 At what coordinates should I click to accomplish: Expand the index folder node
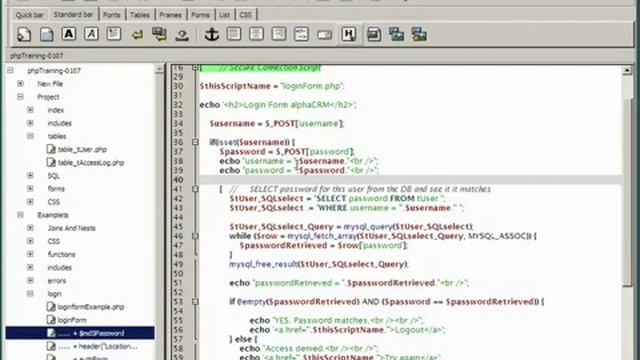point(30,110)
